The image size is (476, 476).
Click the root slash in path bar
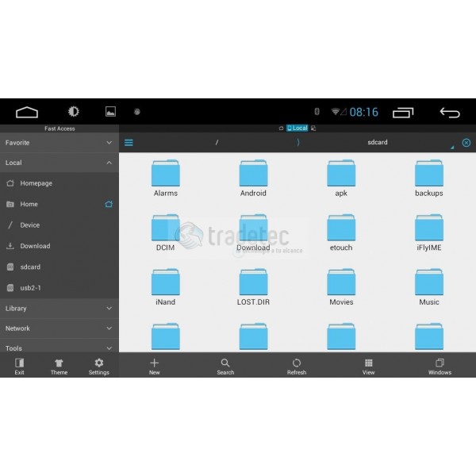217,143
